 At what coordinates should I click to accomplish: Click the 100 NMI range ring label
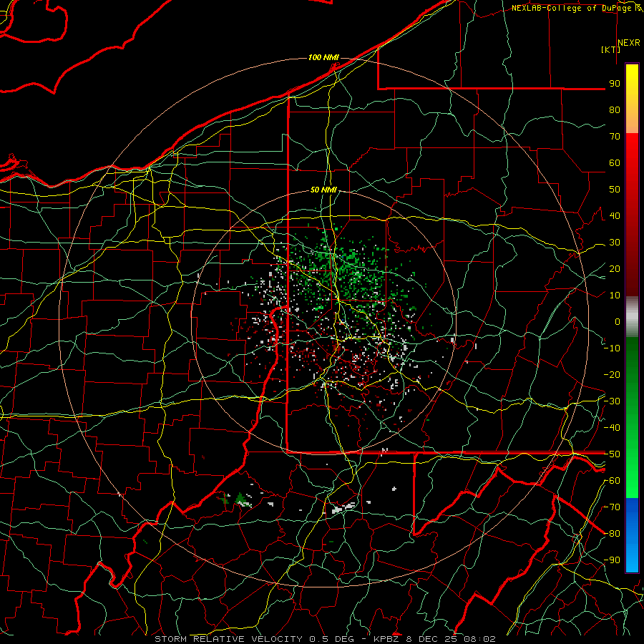[x=323, y=57]
